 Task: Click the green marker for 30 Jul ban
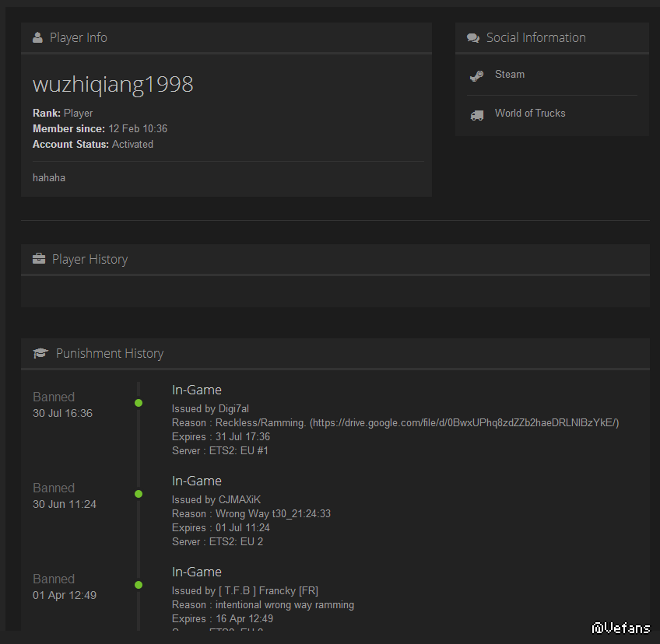(139, 403)
